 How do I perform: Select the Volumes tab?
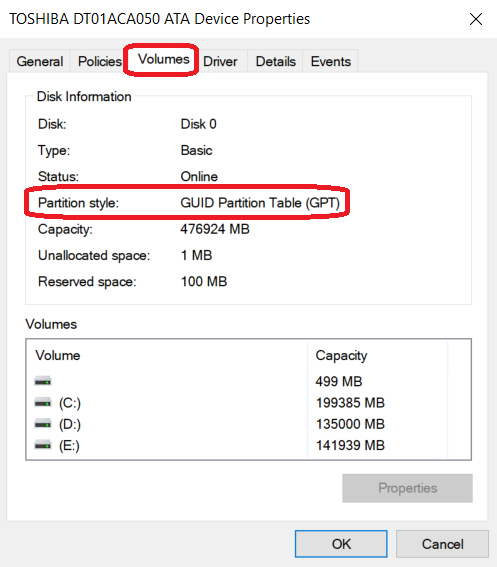click(x=163, y=59)
